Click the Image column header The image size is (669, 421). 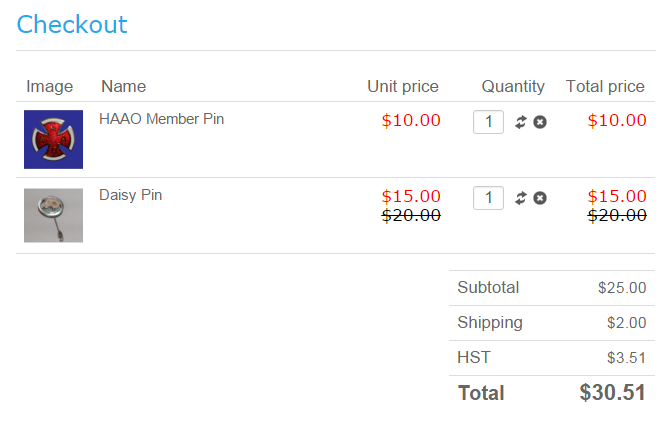[x=50, y=87]
